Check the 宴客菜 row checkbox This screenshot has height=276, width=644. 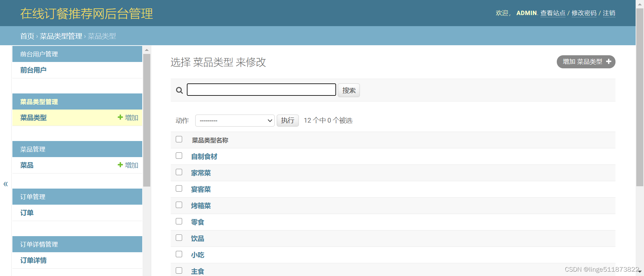(179, 189)
